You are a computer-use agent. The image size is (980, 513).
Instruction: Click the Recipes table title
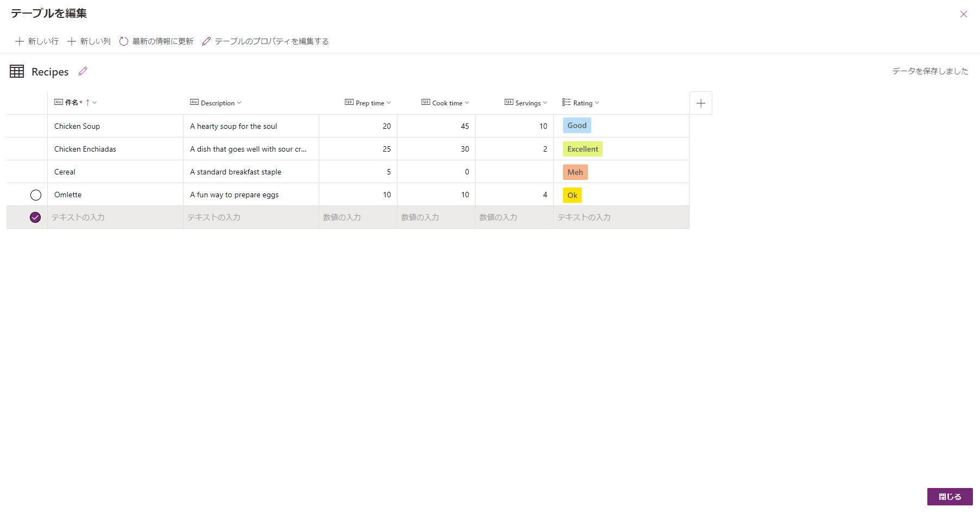tap(50, 72)
